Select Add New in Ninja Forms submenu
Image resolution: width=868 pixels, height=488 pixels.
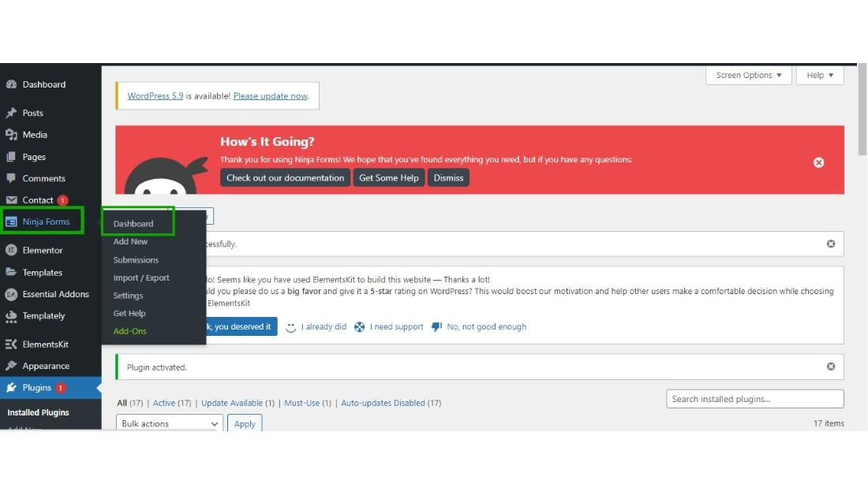[x=131, y=241]
